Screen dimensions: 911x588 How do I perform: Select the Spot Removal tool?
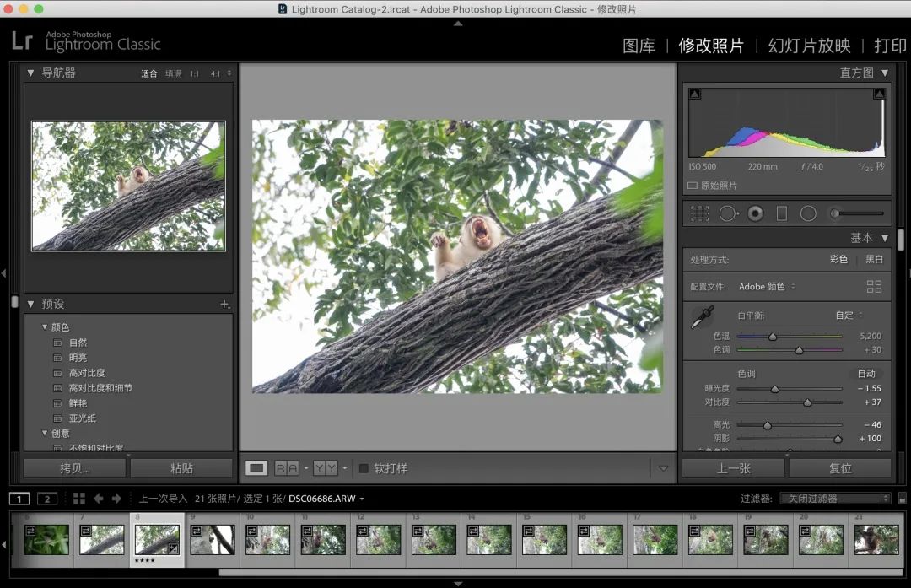point(727,213)
